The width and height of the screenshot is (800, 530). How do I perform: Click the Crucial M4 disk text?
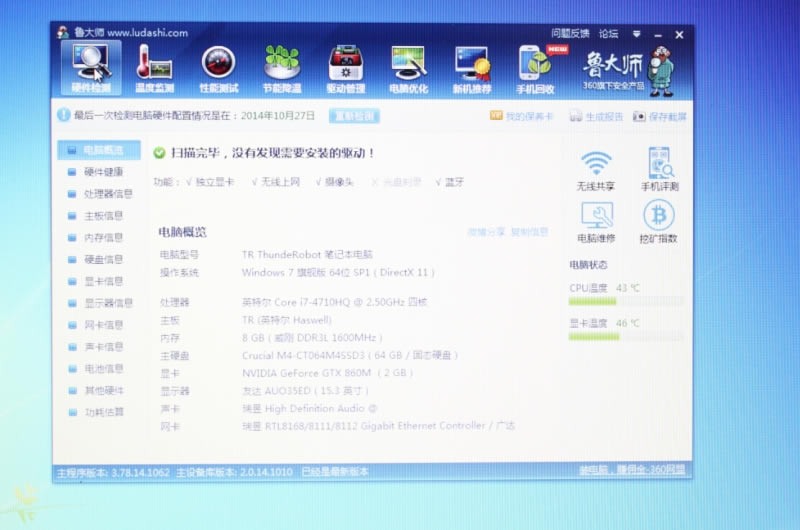350,356
